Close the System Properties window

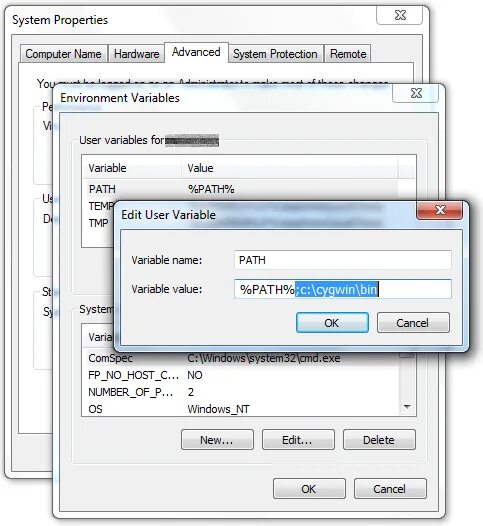(399, 15)
